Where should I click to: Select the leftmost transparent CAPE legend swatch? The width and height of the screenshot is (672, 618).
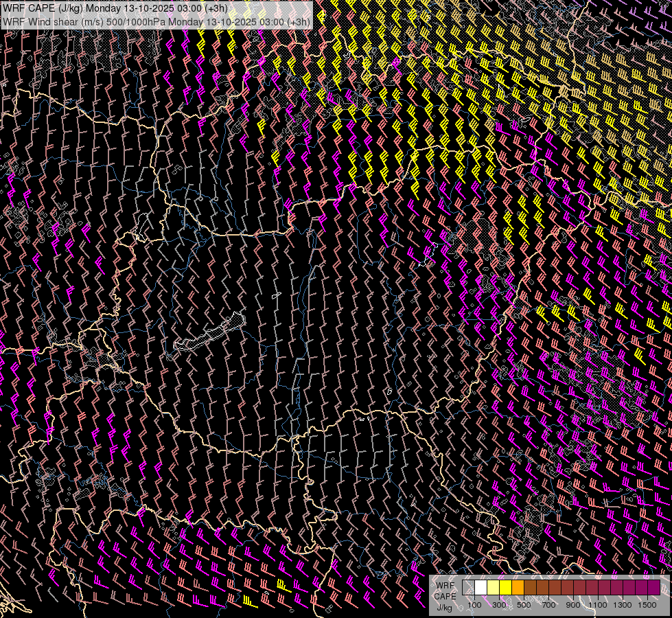[468, 588]
